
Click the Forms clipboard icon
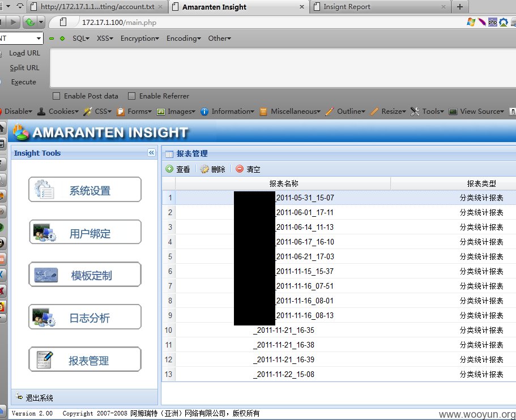(121, 112)
